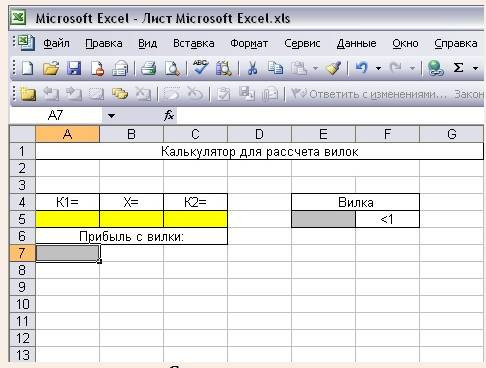Undo the last action with arrow icon
This screenshot has width=486, height=368.
click(361, 68)
